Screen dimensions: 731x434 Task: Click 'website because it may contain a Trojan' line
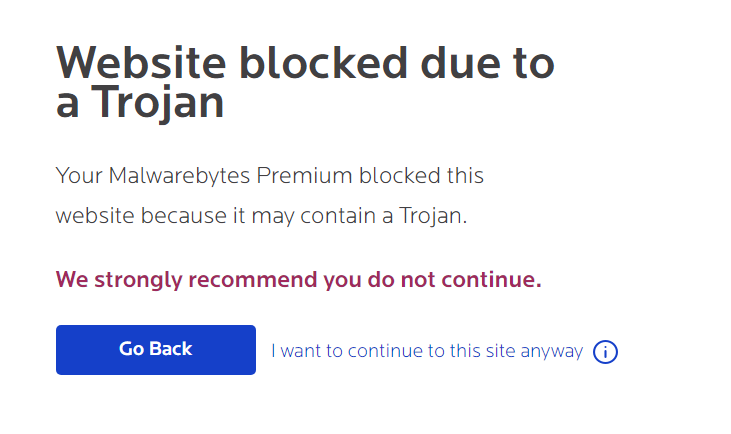[x=261, y=216]
